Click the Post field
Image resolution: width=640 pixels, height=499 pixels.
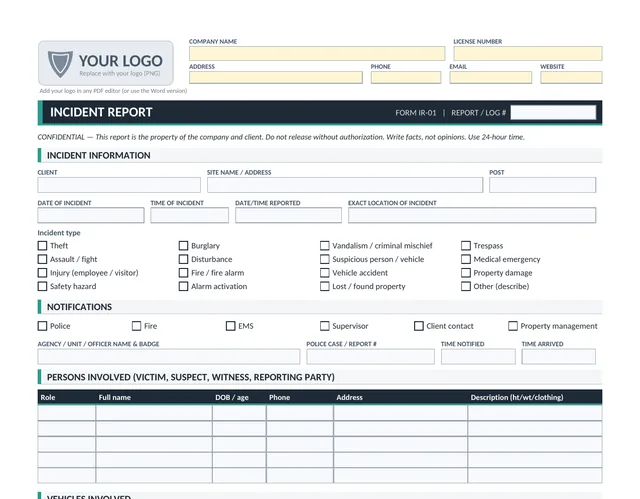point(542,185)
